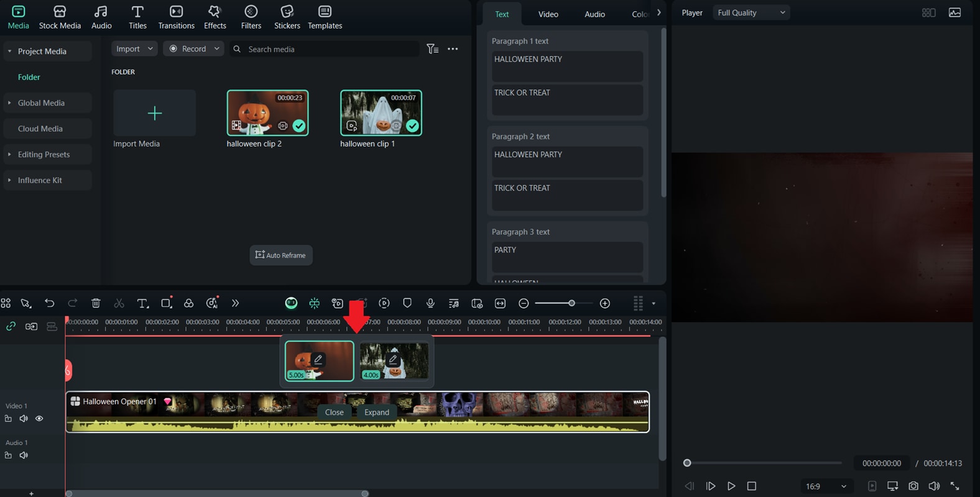Mute the Audio 1 track
This screenshot has height=497, width=980.
click(x=24, y=455)
